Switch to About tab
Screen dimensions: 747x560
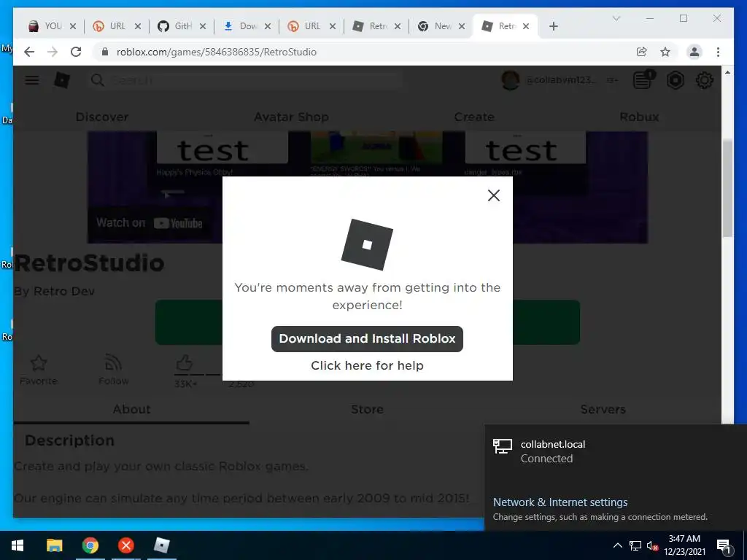131,410
